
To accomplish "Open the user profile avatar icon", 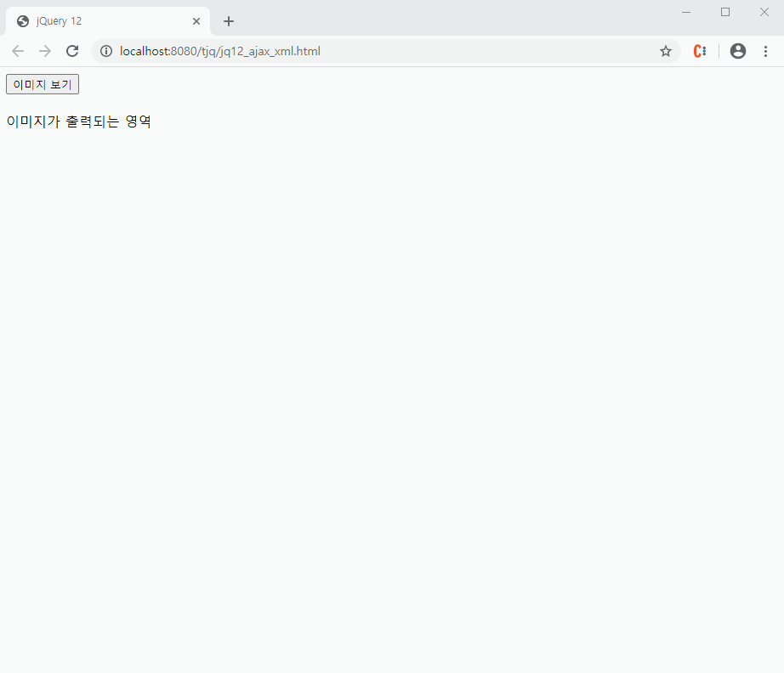I will [x=738, y=51].
